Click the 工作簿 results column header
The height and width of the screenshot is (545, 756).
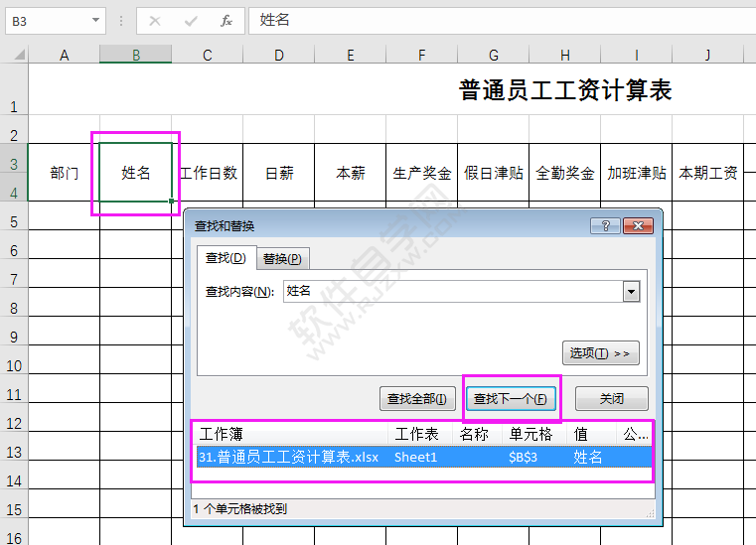coord(292,434)
